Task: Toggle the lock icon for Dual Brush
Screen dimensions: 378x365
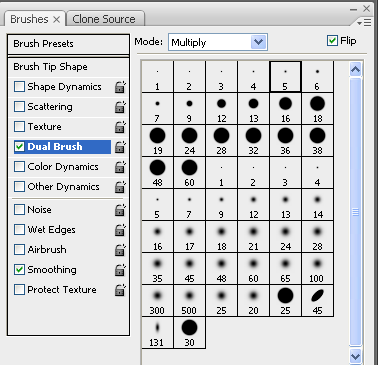Action: tap(120, 147)
